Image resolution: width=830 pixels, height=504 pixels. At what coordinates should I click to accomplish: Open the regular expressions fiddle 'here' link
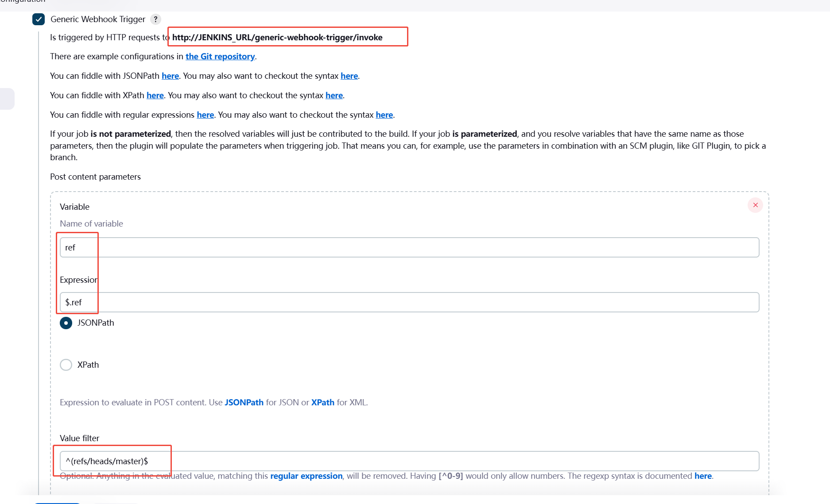(206, 115)
